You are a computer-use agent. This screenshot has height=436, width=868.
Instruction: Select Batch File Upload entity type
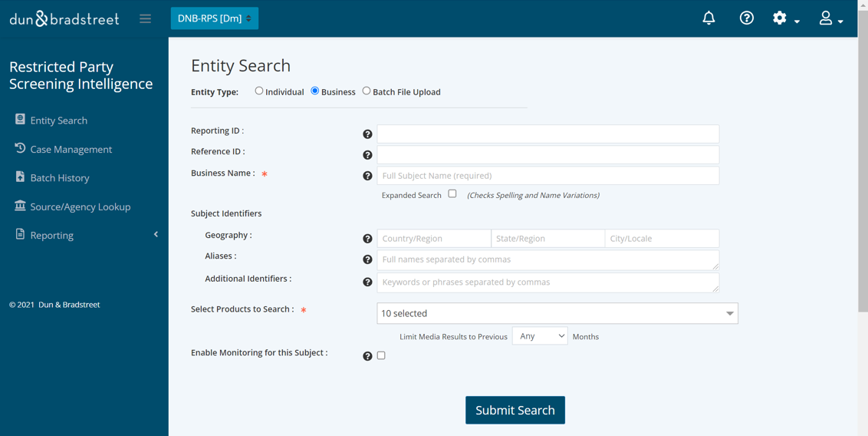(367, 91)
